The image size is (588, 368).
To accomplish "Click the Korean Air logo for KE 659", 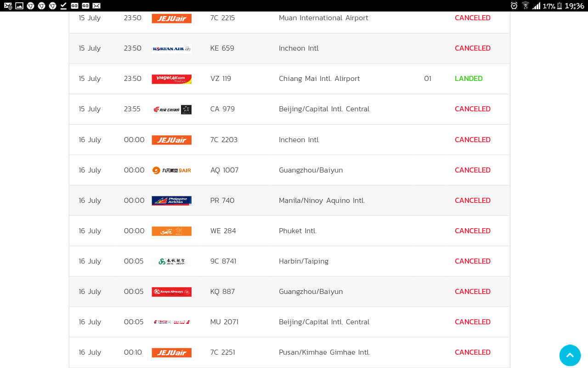I will [171, 49].
